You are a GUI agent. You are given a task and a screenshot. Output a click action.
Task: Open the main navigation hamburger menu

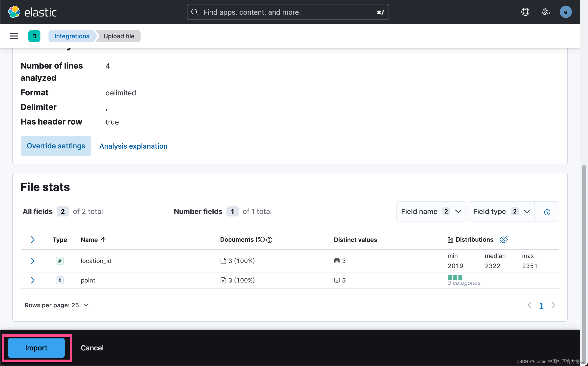pos(14,36)
